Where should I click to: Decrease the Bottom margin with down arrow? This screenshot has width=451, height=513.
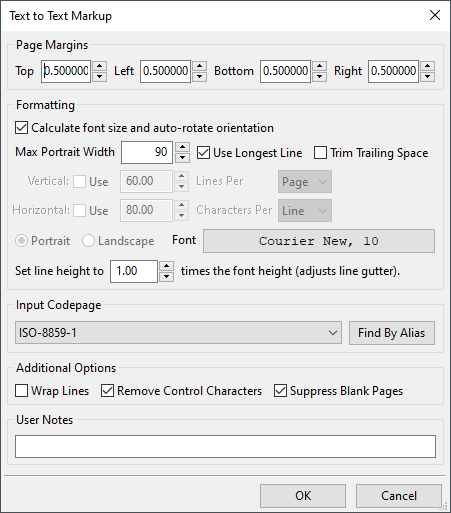[319, 77]
